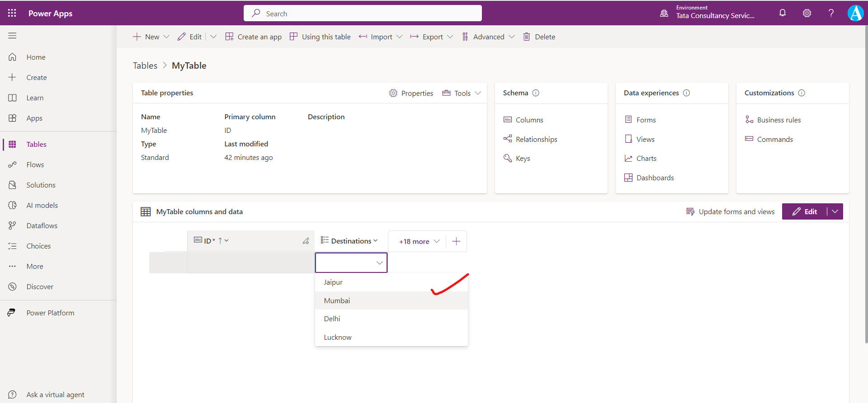This screenshot has height=403, width=868.
Task: Open the settings gear icon
Action: click(x=807, y=13)
